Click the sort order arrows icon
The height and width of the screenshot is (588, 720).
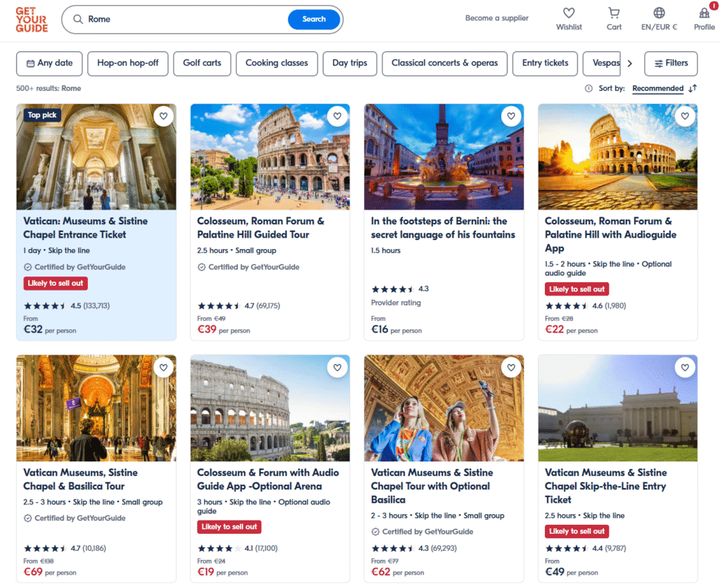tap(693, 88)
